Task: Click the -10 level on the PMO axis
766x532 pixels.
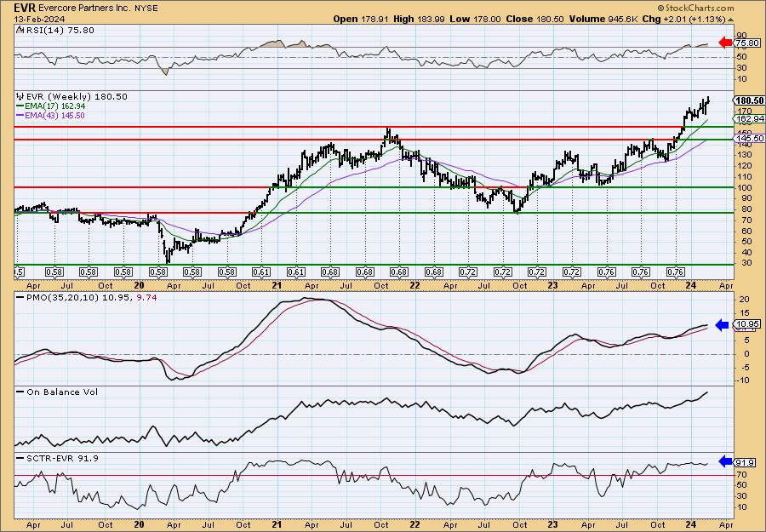Action: click(x=743, y=380)
